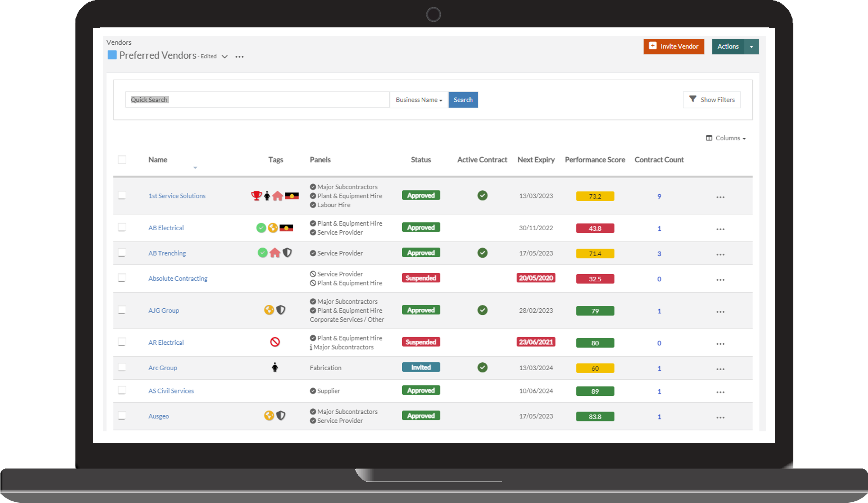This screenshot has height=503, width=868.
Task: Click the orange globe tag for AB Electrical
Action: [273, 228]
